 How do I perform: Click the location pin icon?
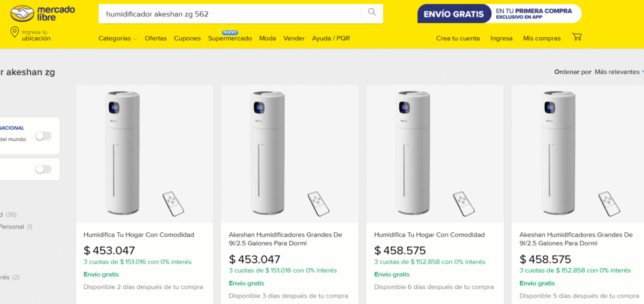(x=14, y=33)
